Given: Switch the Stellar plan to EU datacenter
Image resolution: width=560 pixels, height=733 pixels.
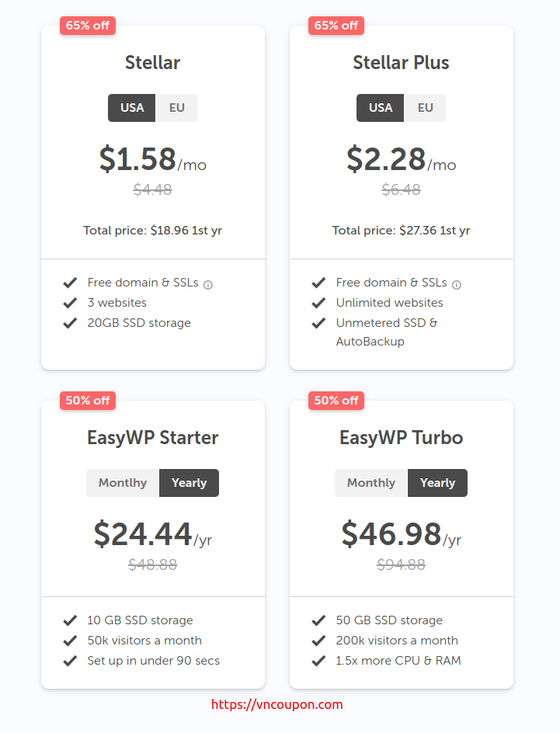Looking at the screenshot, I should click(176, 108).
